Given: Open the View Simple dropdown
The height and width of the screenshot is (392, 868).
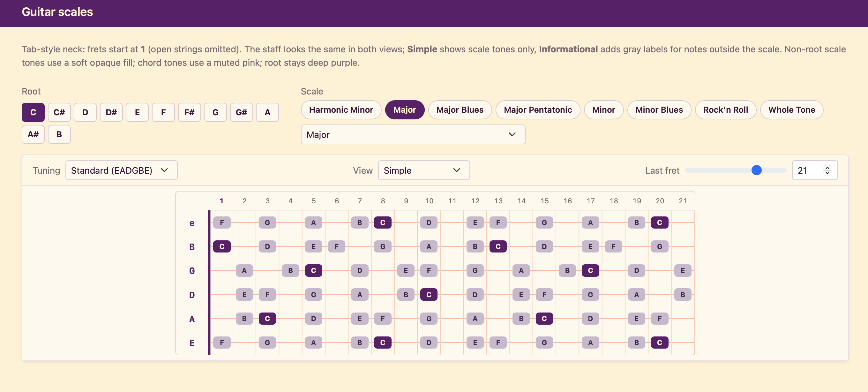Looking at the screenshot, I should tap(423, 170).
